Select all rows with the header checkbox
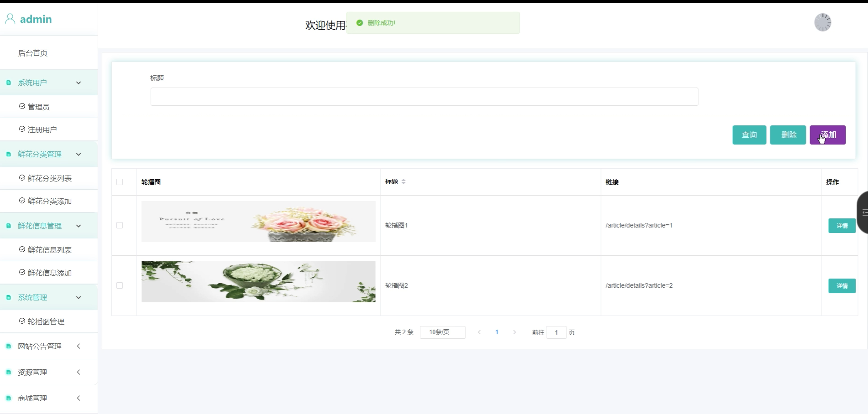The width and height of the screenshot is (868, 414). [x=120, y=182]
